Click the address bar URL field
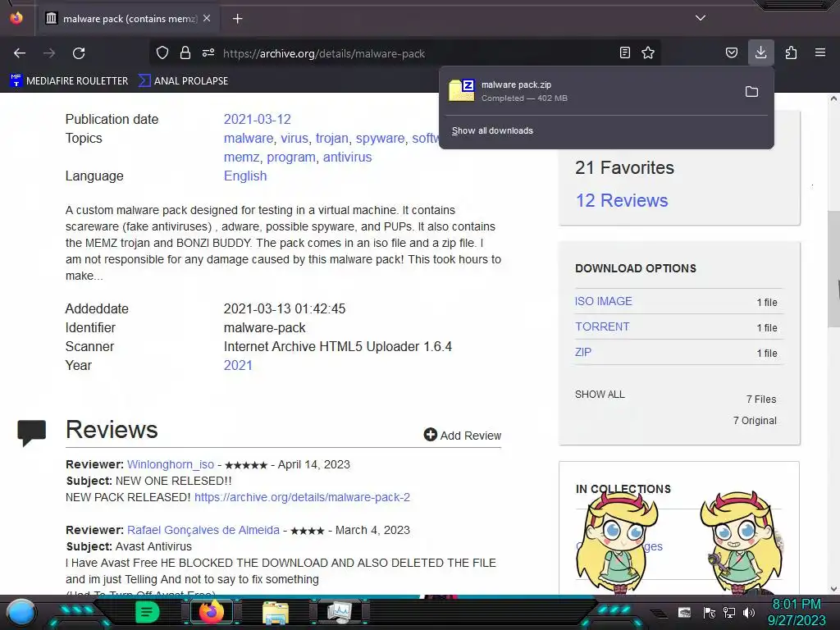Viewport: 840px width, 630px height. [407, 53]
